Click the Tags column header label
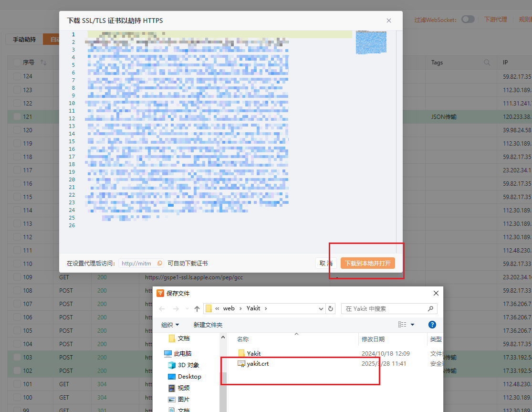This screenshot has height=412, width=532. (x=437, y=63)
